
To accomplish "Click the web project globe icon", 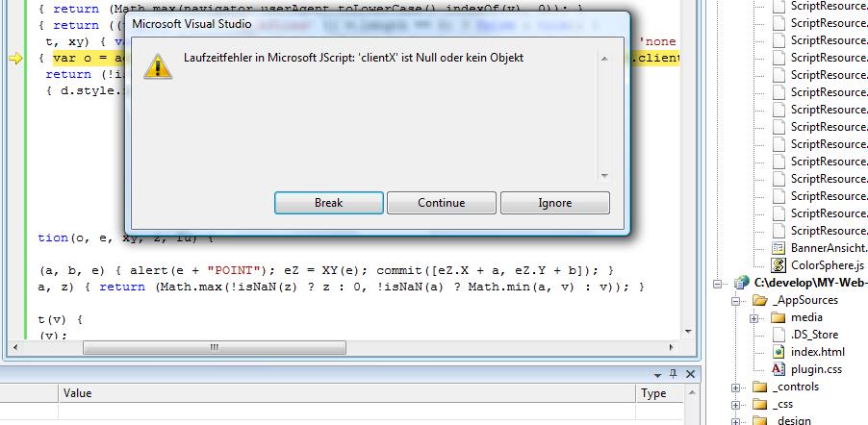I will 741,283.
